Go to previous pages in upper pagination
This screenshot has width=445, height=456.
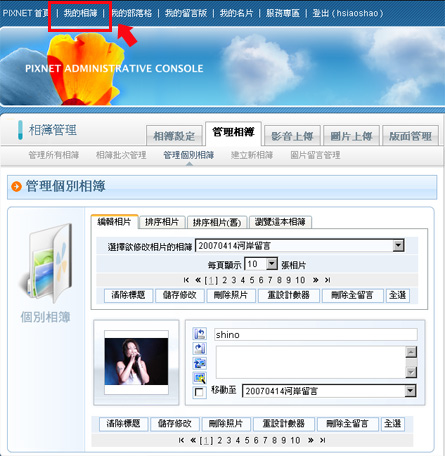198,280
